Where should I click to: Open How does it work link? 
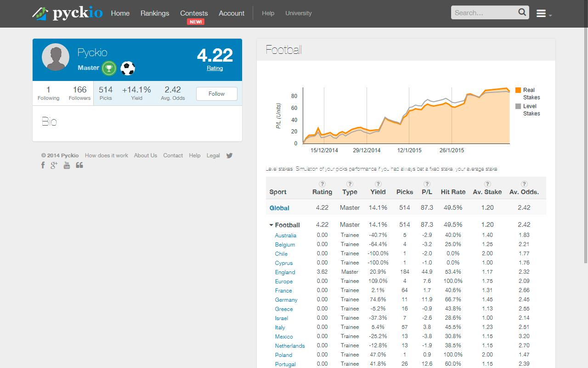pos(107,155)
